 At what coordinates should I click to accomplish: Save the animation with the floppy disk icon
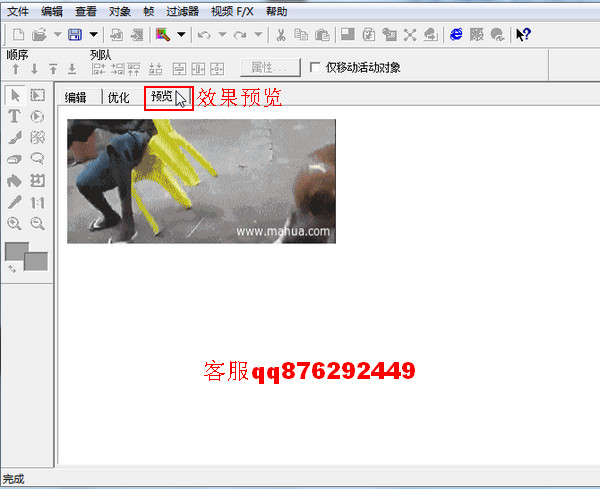[x=75, y=35]
